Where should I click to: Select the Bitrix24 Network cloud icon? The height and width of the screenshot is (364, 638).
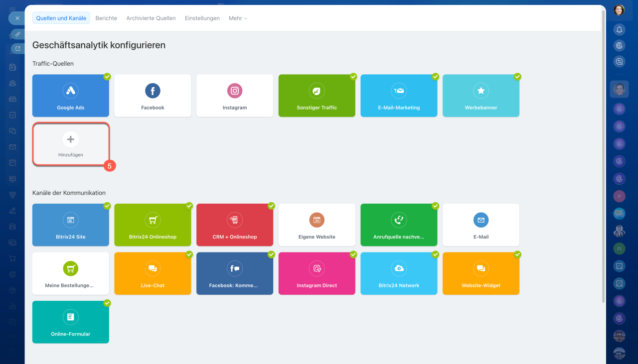tap(399, 268)
